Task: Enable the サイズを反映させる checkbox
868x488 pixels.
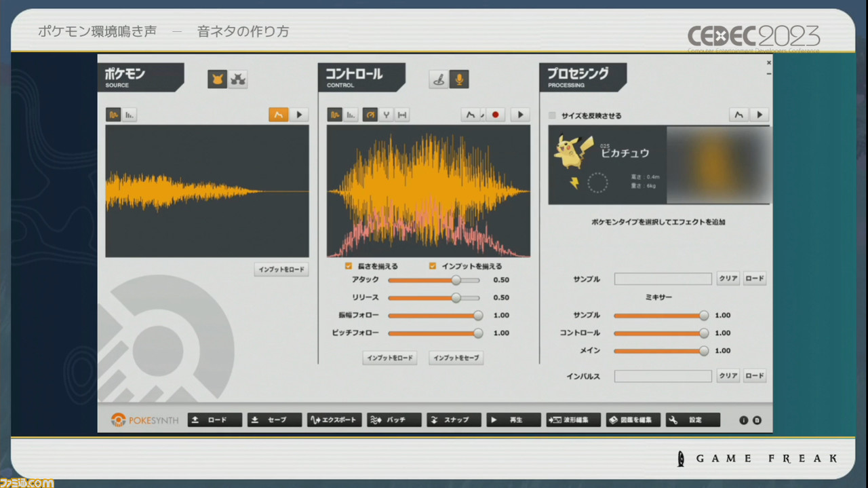Action: (x=551, y=115)
